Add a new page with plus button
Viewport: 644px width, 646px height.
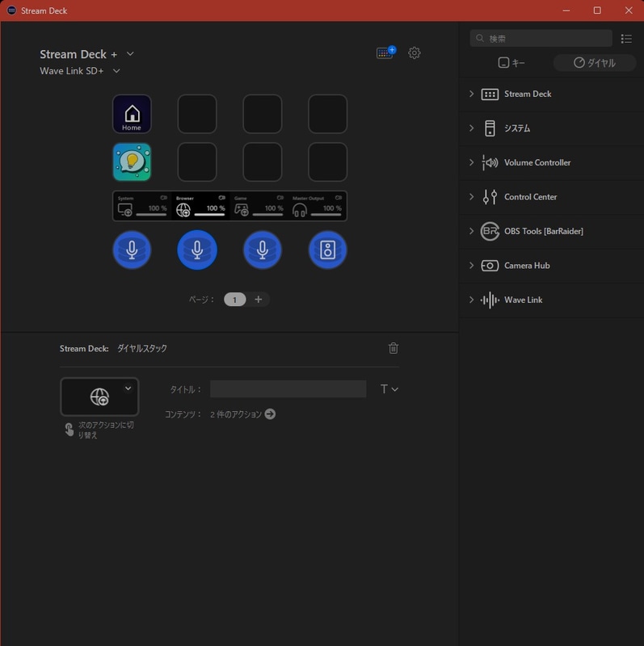pyautogui.click(x=258, y=300)
